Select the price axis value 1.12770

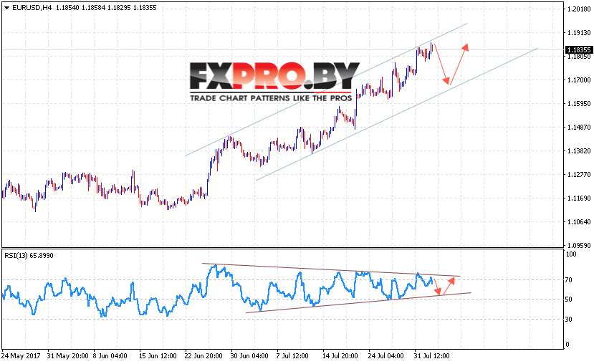click(579, 175)
